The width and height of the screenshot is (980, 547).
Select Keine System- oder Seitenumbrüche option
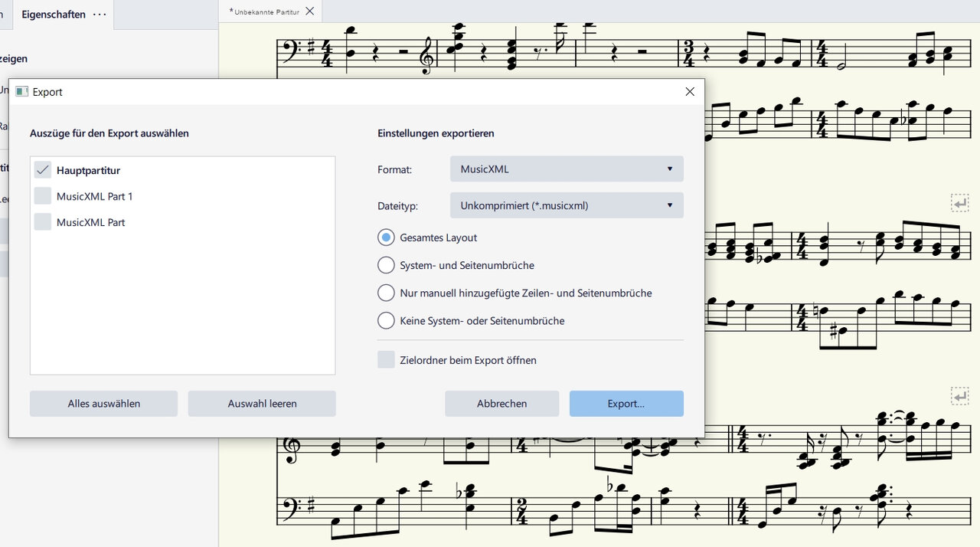[387, 320]
